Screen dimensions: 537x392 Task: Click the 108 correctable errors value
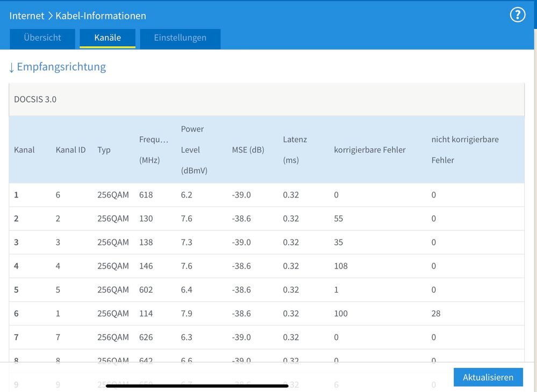(341, 266)
